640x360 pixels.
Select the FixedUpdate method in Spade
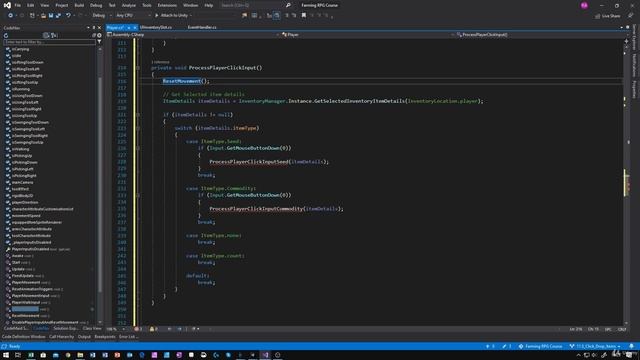click(x=22, y=276)
